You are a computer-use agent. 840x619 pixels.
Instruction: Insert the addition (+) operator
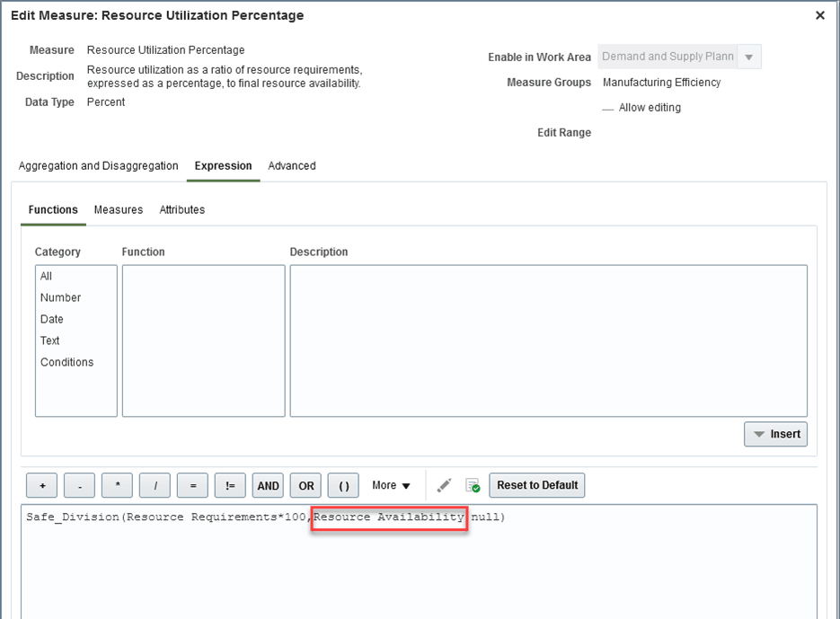coord(41,485)
